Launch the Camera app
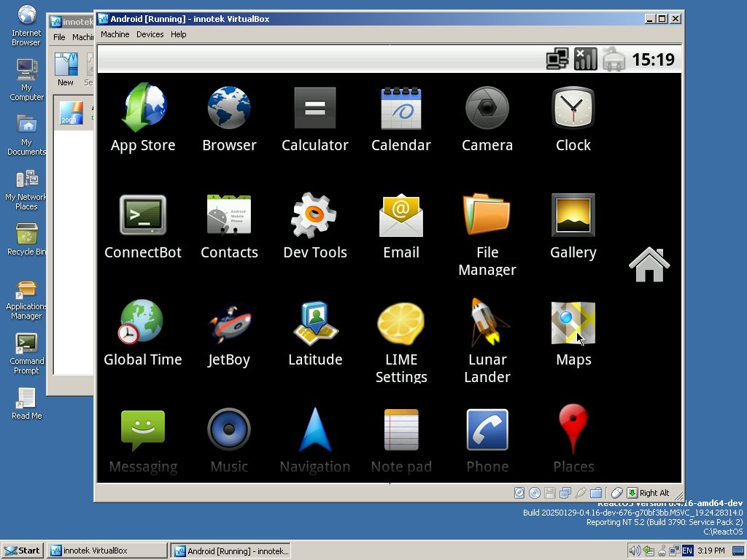Viewport: 747px width, 560px height. tap(487, 117)
